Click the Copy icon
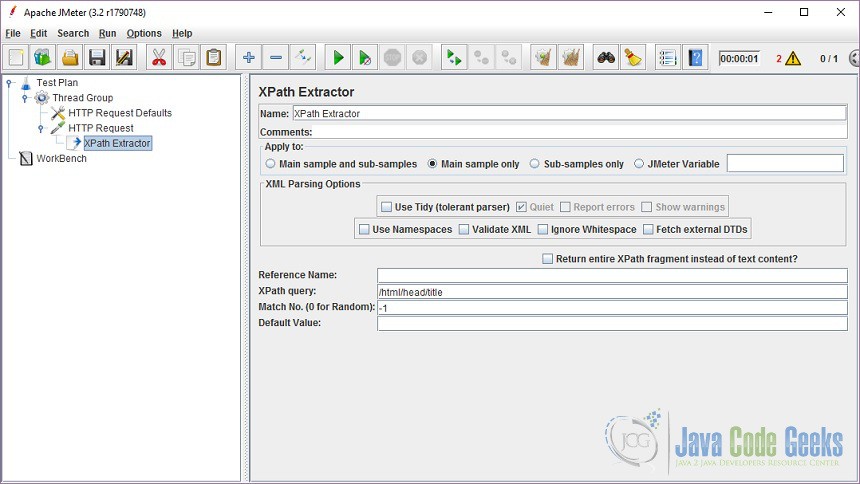This screenshot has width=860, height=484. click(x=186, y=58)
